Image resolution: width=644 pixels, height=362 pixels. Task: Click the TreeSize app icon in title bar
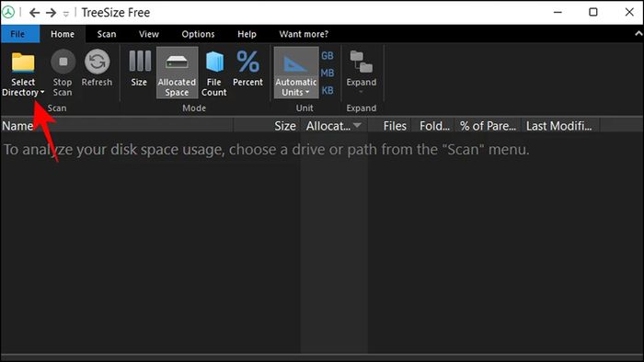(8, 12)
